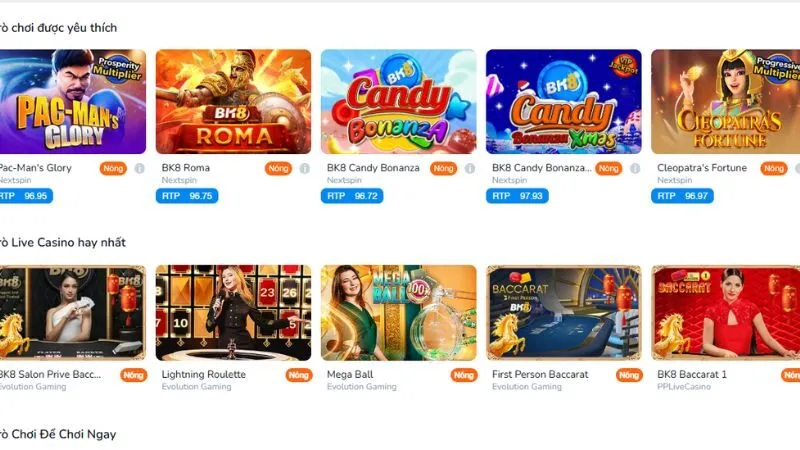Launch BK8 Candy Bonanza game image
800x450 pixels.
click(398, 102)
